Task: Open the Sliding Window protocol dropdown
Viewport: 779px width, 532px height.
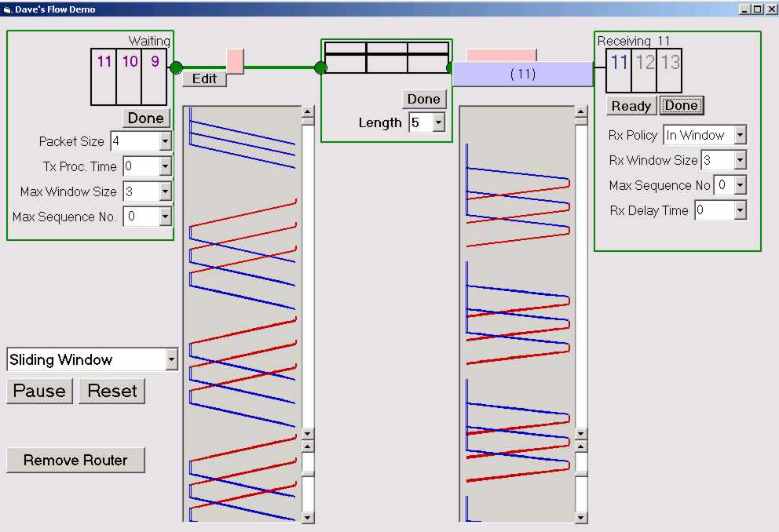Action: (x=171, y=359)
